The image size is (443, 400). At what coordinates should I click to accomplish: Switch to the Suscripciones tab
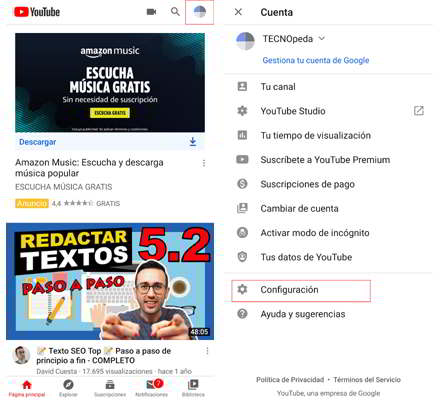[x=110, y=389]
